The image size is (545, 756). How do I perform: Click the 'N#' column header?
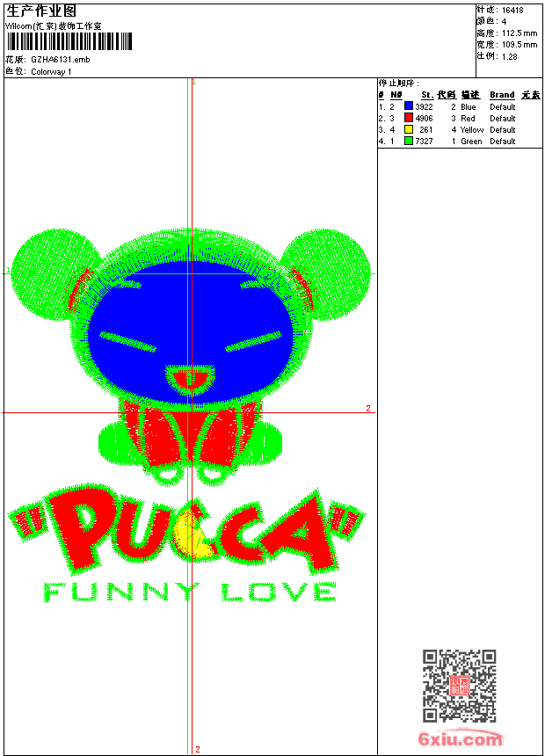pyautogui.click(x=396, y=95)
